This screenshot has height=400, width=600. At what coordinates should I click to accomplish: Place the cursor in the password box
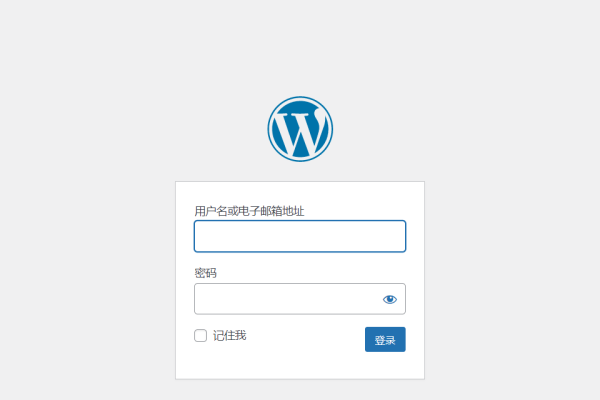(287, 299)
